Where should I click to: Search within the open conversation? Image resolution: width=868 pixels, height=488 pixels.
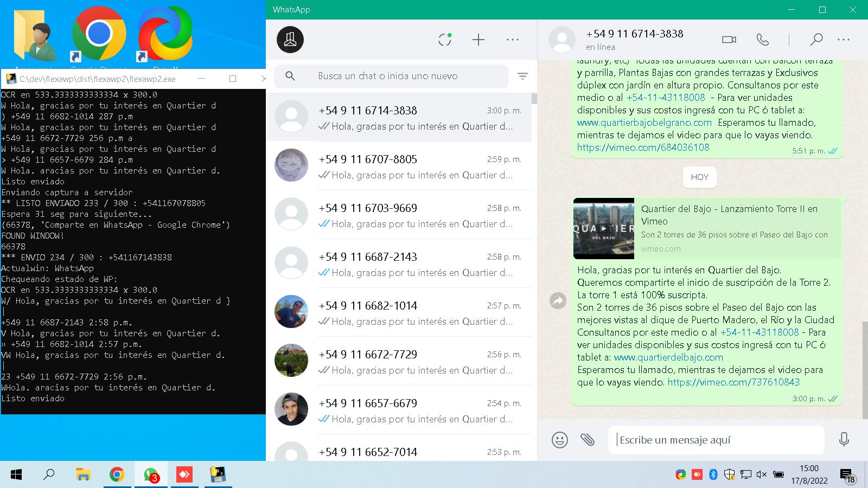coord(816,40)
